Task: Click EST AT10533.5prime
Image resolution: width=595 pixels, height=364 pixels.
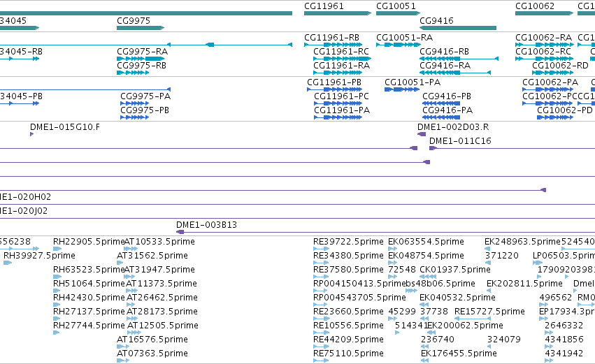Action: tap(131, 249)
